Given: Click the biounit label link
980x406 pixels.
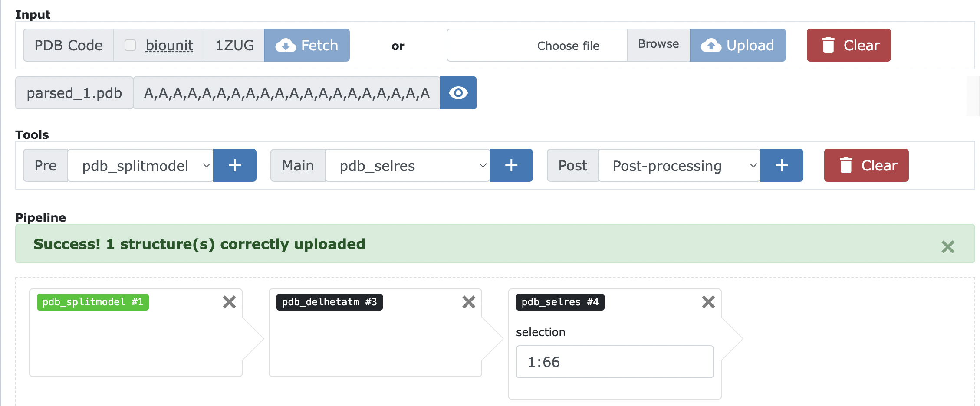Looking at the screenshot, I should 169,45.
